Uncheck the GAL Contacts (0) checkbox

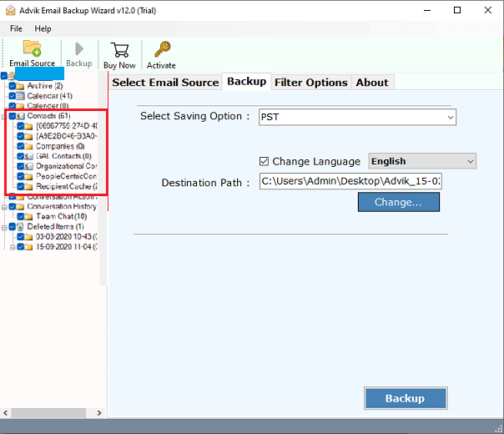[x=21, y=156]
